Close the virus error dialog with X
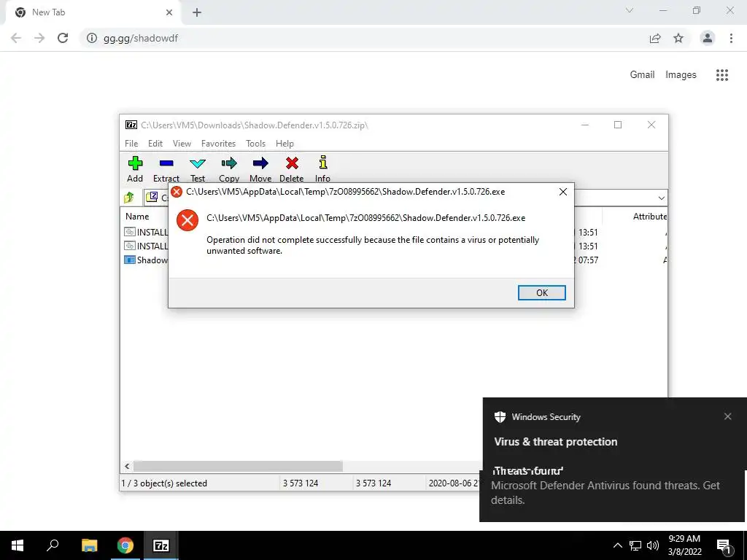Viewport: 747px width, 560px height. pyautogui.click(x=562, y=192)
